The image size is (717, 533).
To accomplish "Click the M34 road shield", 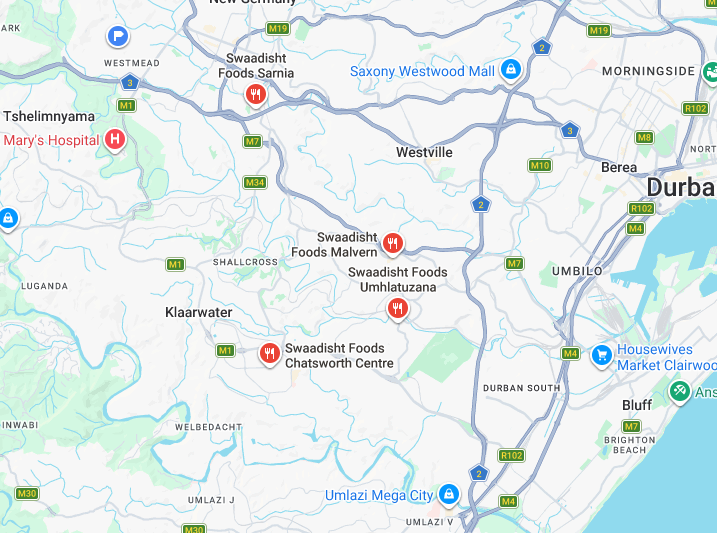I will click(255, 182).
